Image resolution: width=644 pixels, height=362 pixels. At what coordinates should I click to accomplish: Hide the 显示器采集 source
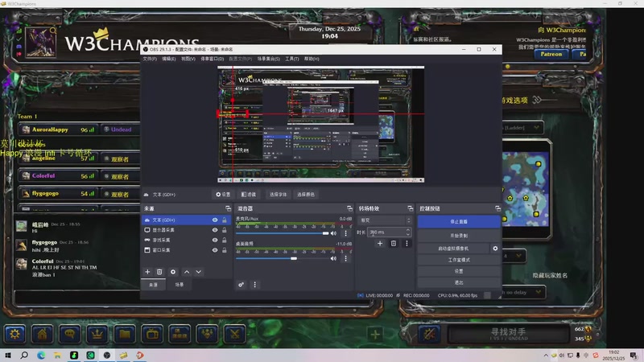[215, 230]
